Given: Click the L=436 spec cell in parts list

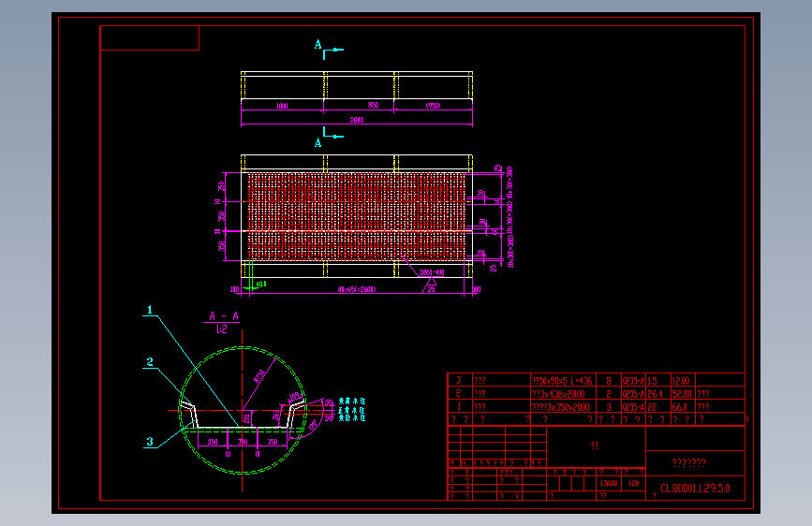Looking at the screenshot, I should (582, 381).
